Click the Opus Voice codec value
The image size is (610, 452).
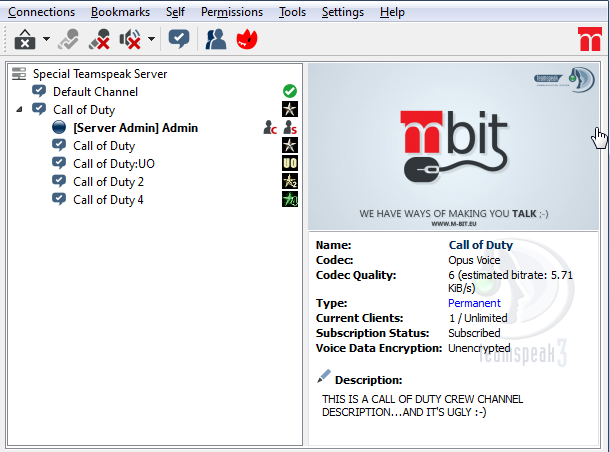click(x=474, y=260)
